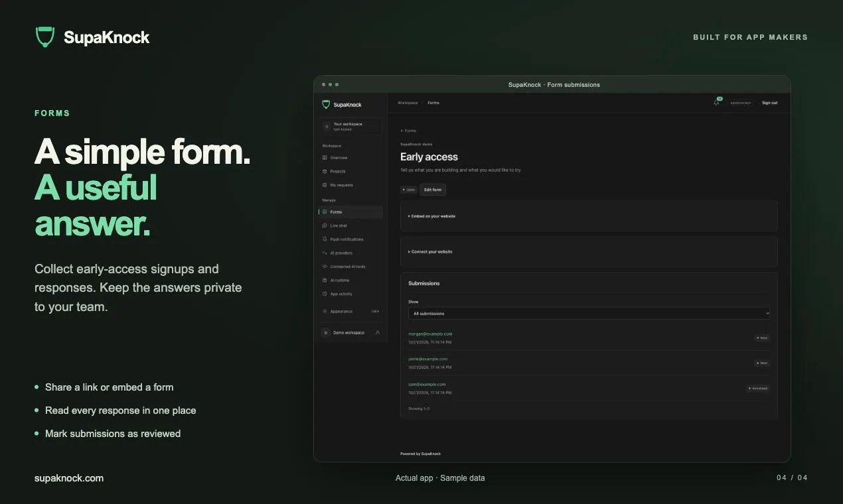Click the Push notifications bell icon in sidebar
This screenshot has width=843, height=504.
point(325,239)
